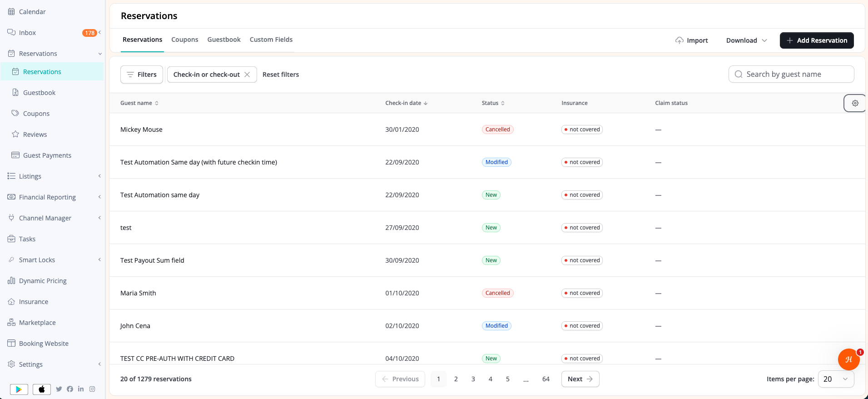Switch to the Coupons tab
Screen dimensions: 868x399
click(x=184, y=40)
